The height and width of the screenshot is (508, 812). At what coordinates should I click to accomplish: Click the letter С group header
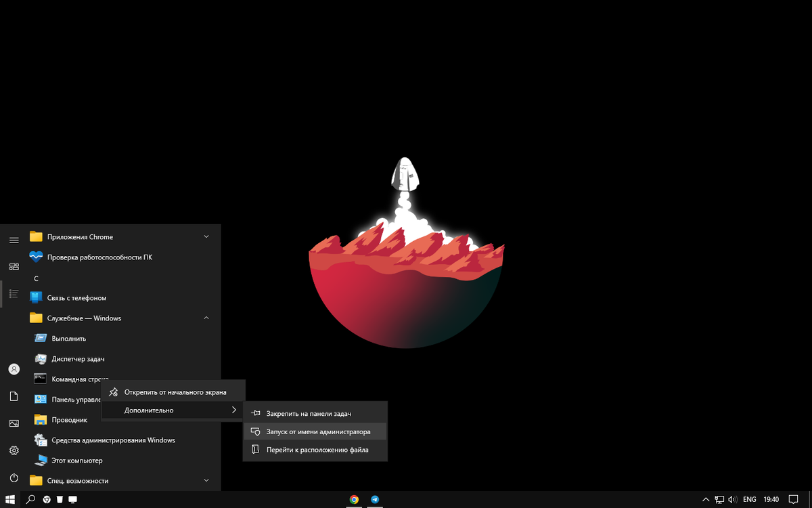tap(36, 278)
